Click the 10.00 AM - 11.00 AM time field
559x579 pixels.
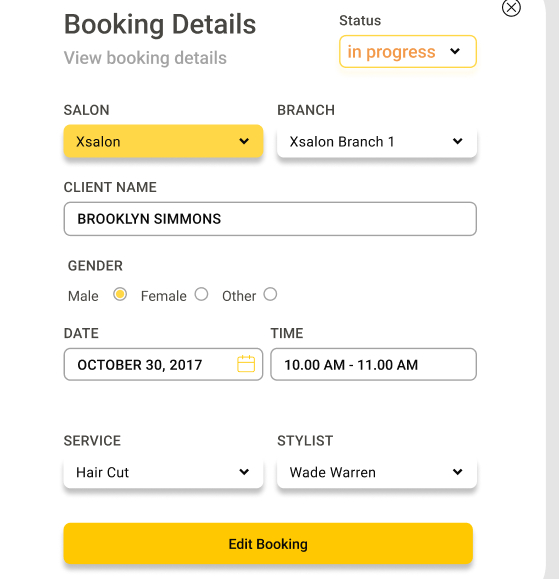(x=373, y=364)
